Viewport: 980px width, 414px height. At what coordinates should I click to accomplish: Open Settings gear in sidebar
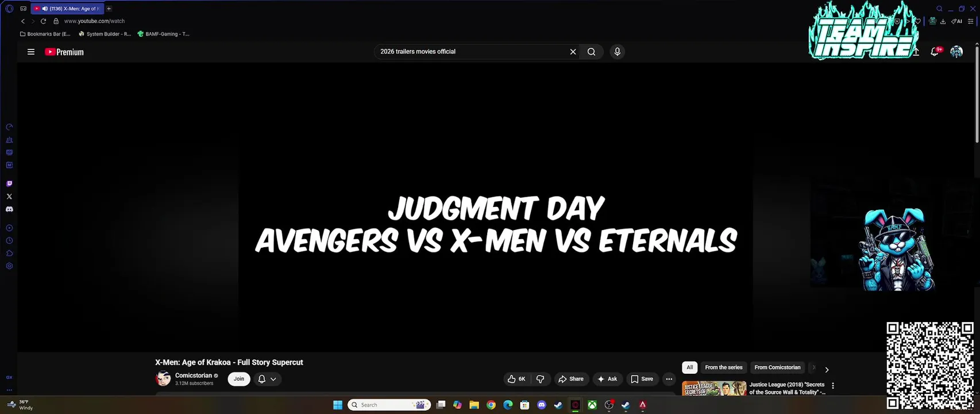click(9, 266)
